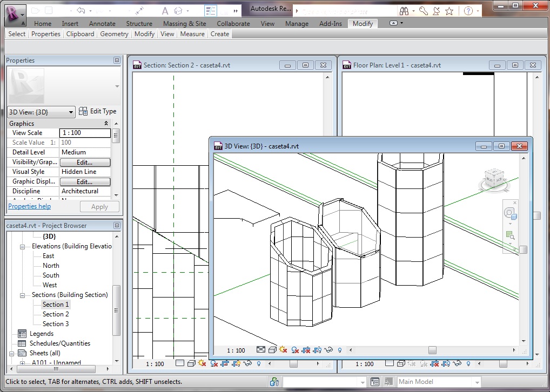
Task: Click the 3D view horizontal scrollbar thumb
Action: (x=432, y=350)
